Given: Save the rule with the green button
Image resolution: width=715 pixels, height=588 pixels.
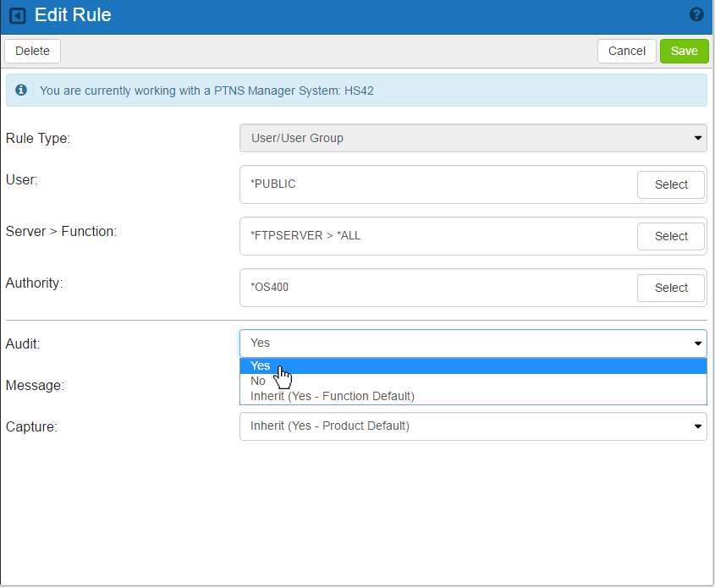Looking at the screenshot, I should (684, 51).
